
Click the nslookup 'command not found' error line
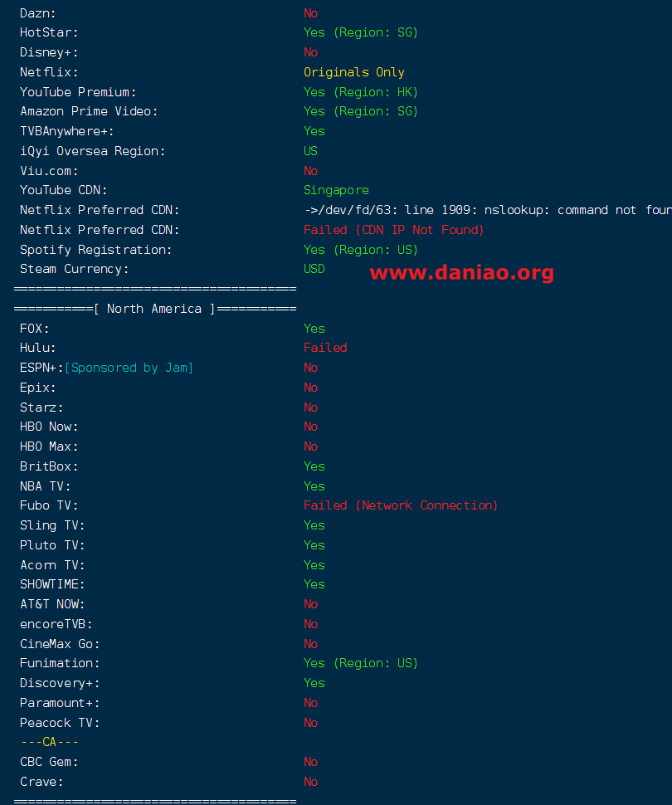[x=488, y=211]
